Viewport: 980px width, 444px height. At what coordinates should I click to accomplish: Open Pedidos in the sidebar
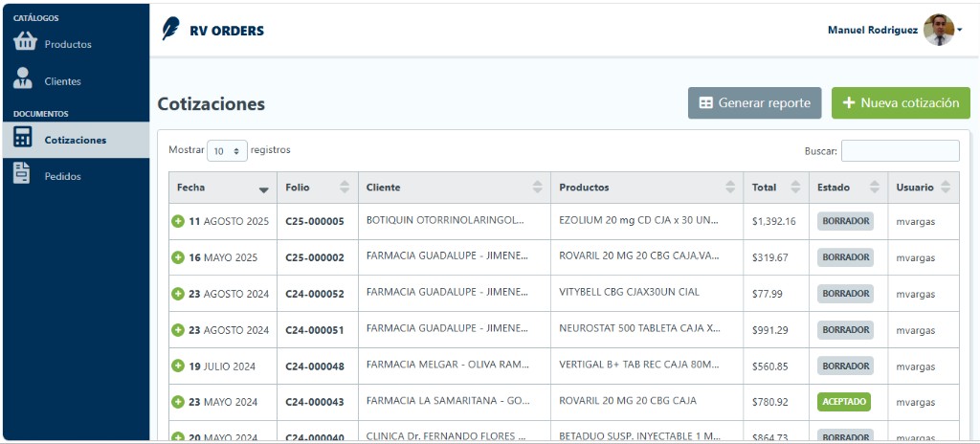[x=76, y=176]
